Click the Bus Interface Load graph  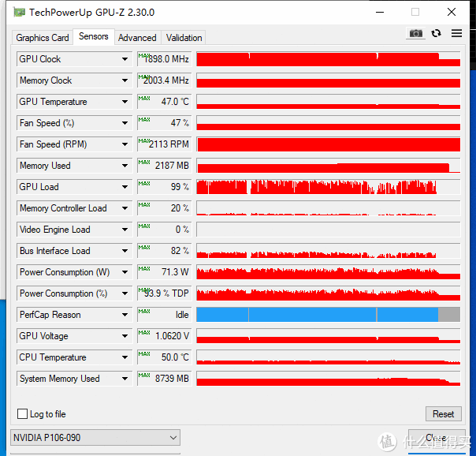pos(328,251)
